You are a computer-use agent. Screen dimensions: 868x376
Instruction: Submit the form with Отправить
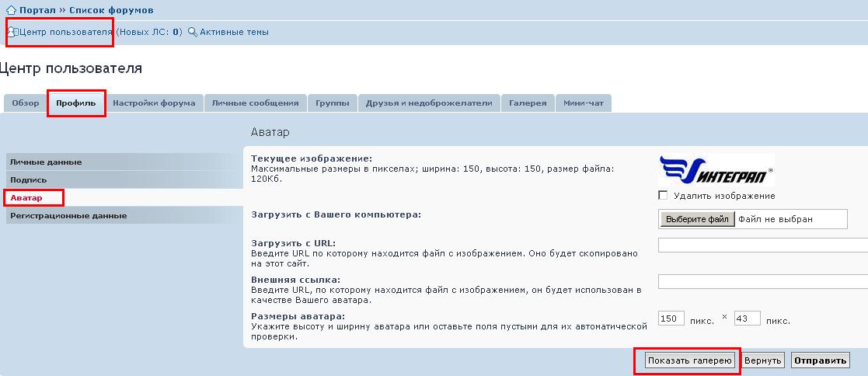tap(820, 361)
